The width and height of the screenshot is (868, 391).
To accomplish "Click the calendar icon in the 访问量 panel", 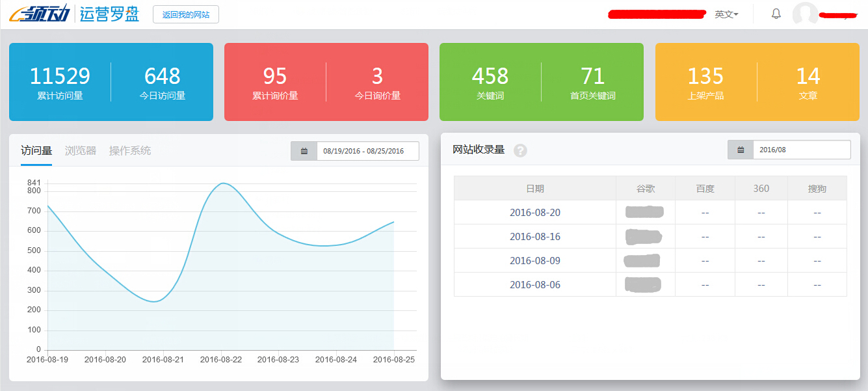I will (x=304, y=150).
